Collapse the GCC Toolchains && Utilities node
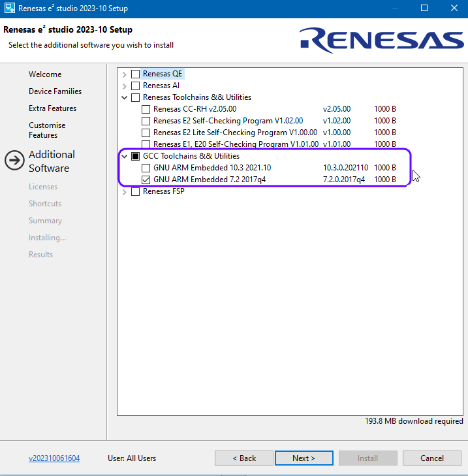468x476 pixels. click(x=125, y=156)
